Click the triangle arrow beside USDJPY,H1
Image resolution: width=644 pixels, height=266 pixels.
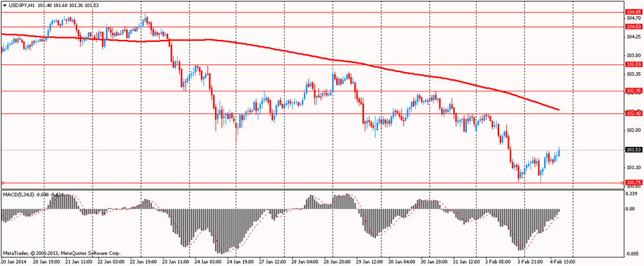pos(4,5)
